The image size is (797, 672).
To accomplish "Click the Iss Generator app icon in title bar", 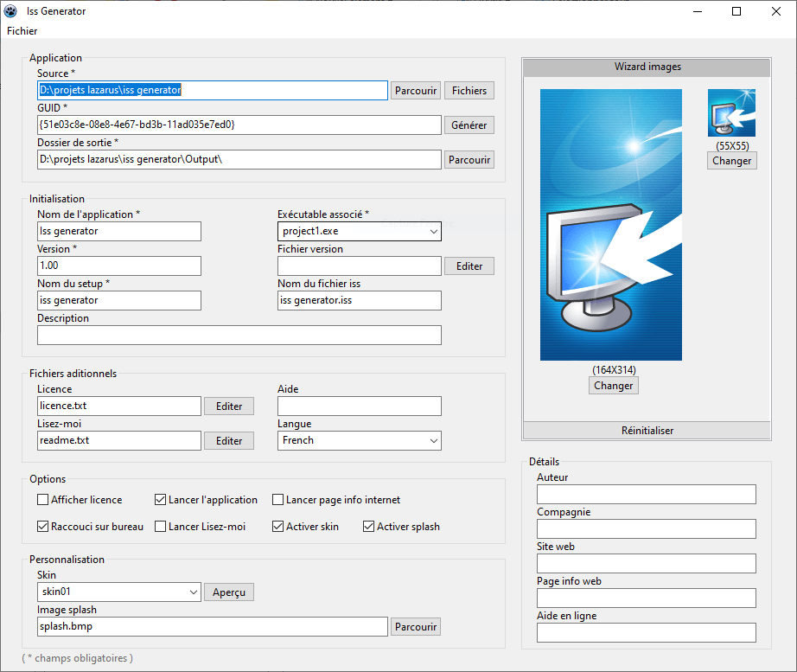I will [x=12, y=11].
